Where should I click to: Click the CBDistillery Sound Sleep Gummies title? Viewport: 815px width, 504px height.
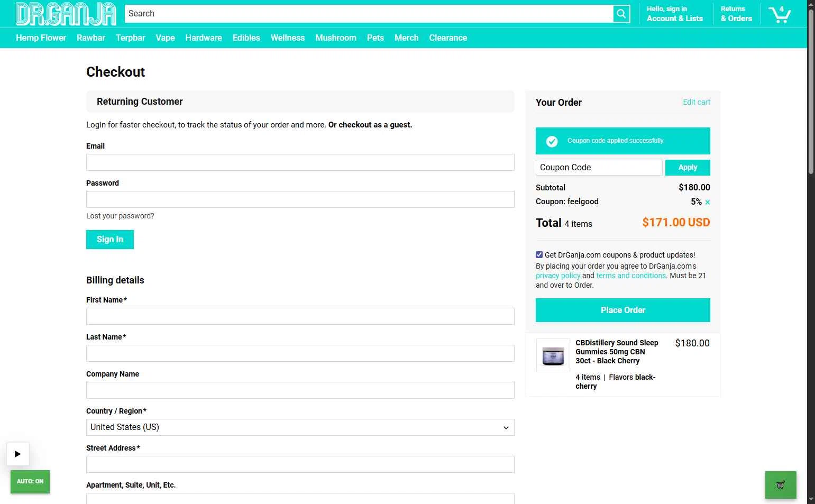coord(617,352)
